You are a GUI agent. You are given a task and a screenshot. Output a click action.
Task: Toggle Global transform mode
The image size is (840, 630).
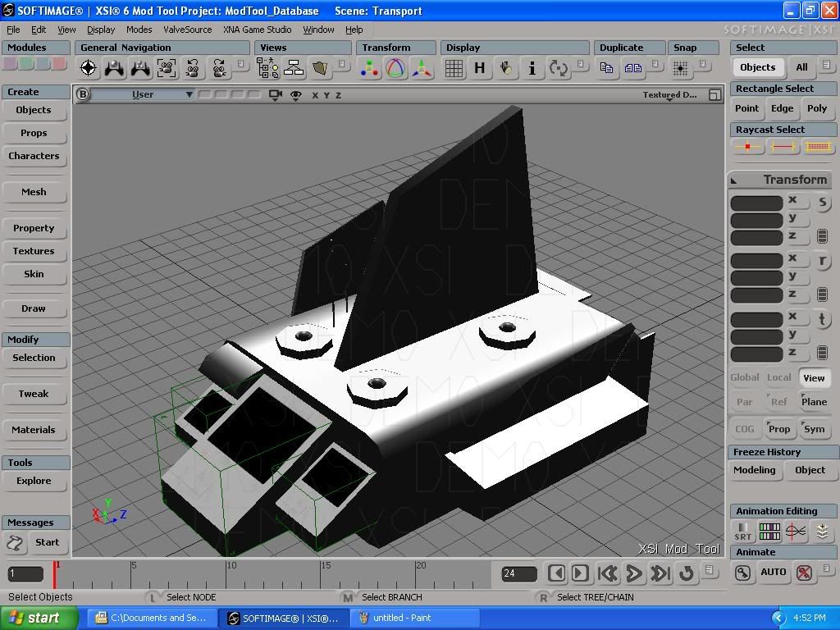click(x=745, y=377)
